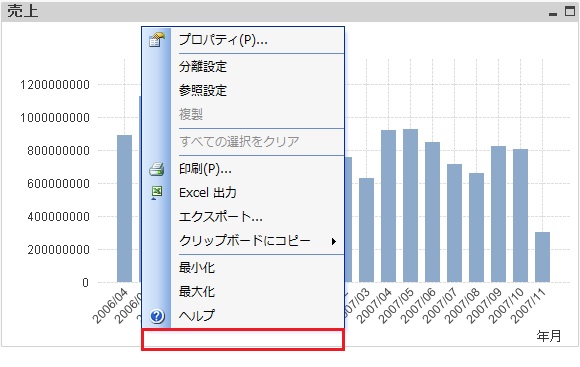
Task: Click the 1000000000 y-axis value
Action: tap(55, 118)
